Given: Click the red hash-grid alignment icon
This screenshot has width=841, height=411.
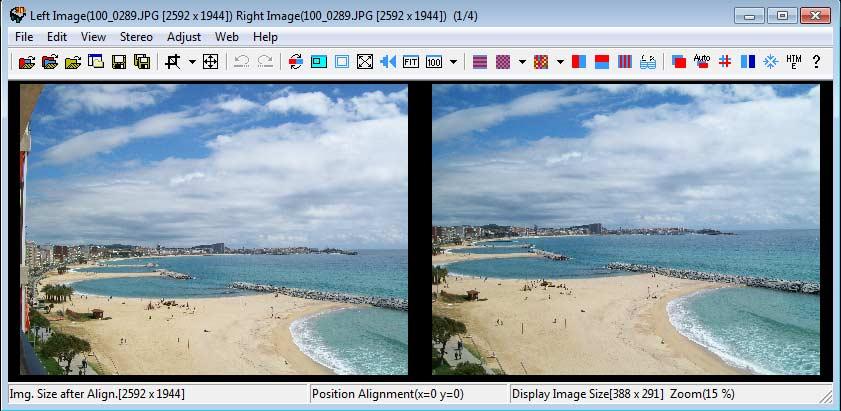Looking at the screenshot, I should coord(724,62).
